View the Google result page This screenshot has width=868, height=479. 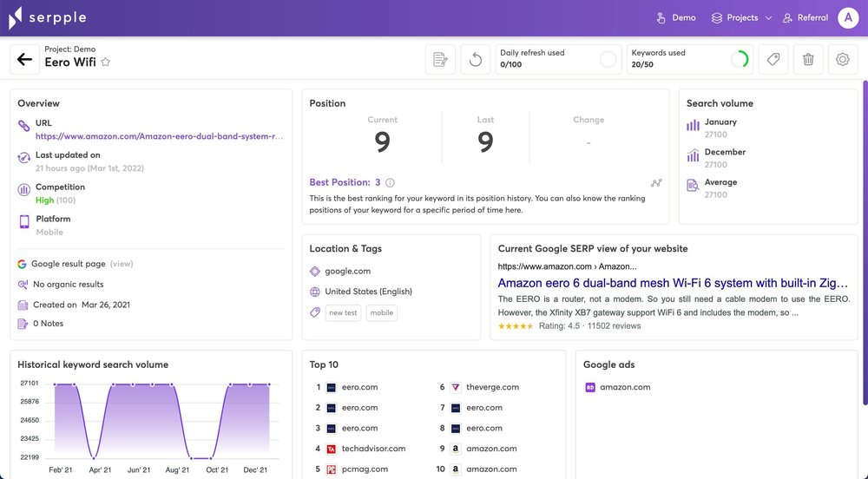pyautogui.click(x=122, y=264)
